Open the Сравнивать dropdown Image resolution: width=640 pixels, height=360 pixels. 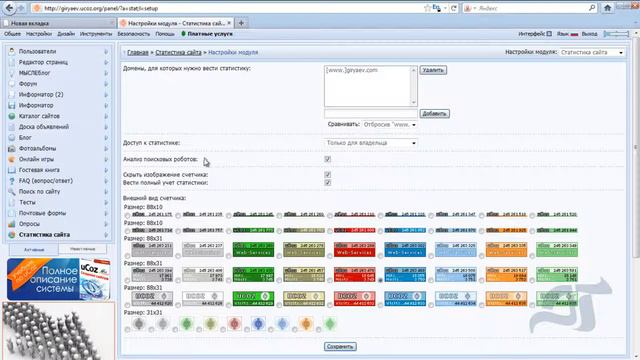[x=389, y=124]
